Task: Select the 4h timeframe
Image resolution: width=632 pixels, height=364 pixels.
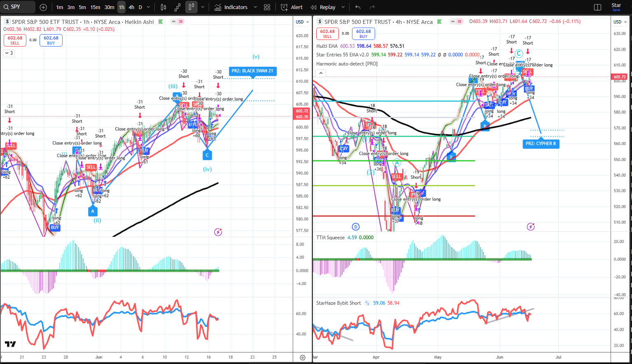Action: click(131, 7)
